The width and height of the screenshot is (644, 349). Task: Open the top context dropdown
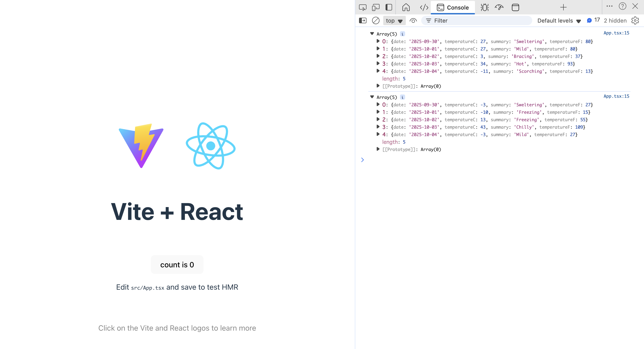click(x=394, y=20)
